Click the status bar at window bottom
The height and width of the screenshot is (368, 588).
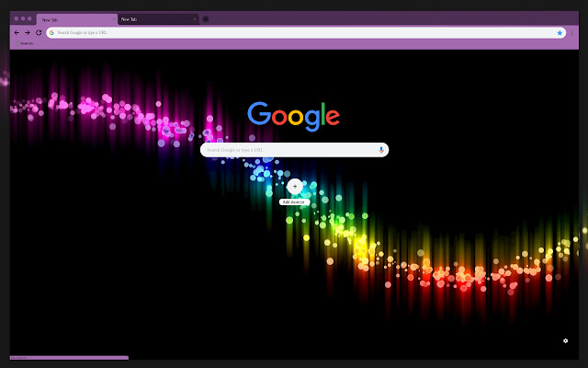pos(69,358)
